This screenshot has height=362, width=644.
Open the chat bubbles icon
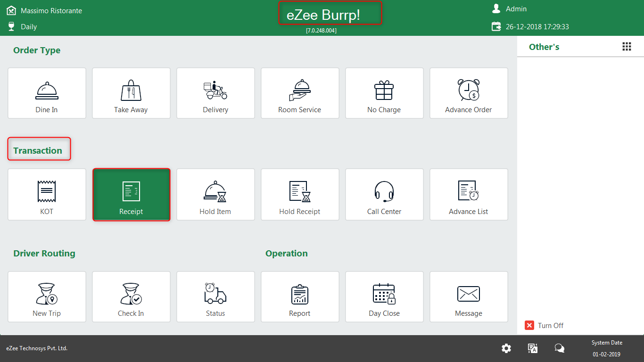click(x=560, y=348)
